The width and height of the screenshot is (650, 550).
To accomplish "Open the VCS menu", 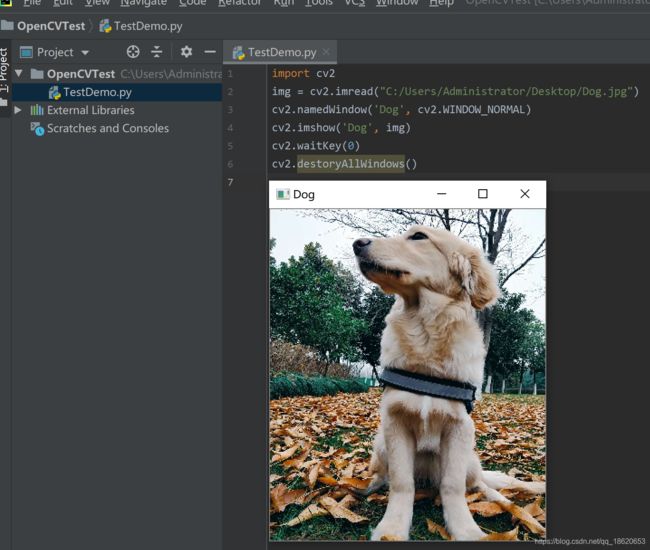I will [x=354, y=3].
